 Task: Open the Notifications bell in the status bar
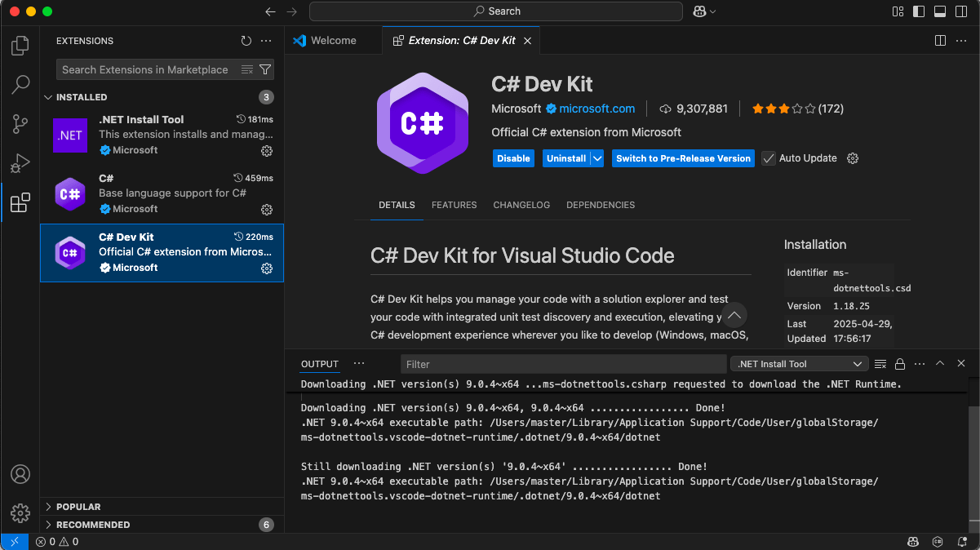click(x=962, y=541)
